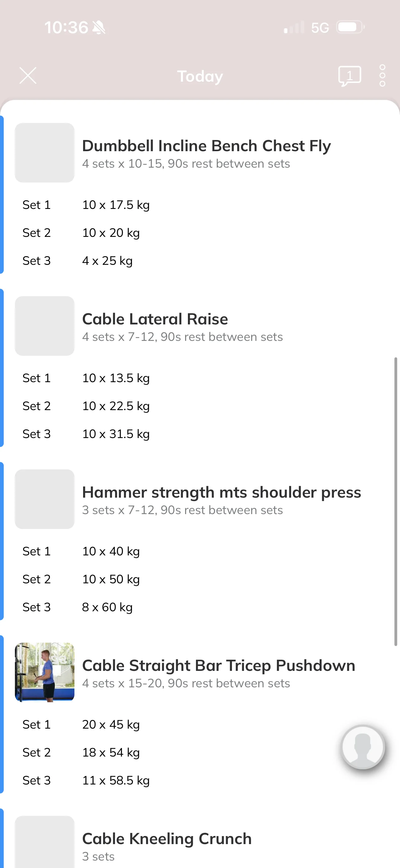
Task: Open the Cable Straight Bar Tricep Pushdown image
Action: (44, 672)
